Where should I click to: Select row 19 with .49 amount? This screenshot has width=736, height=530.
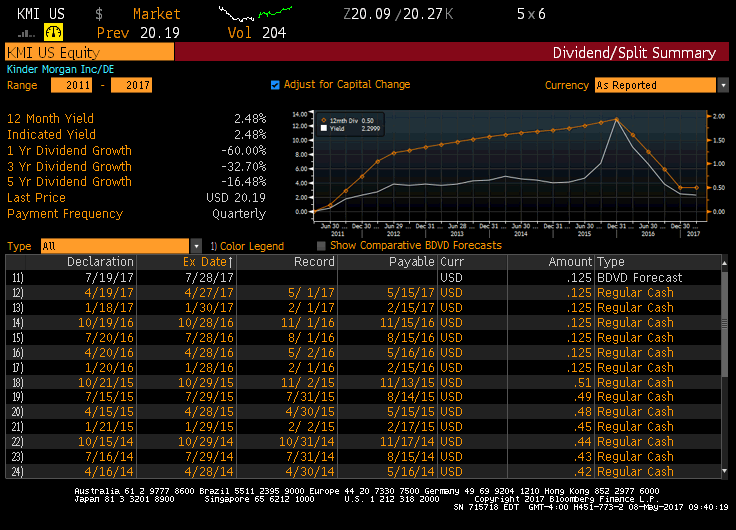click(x=364, y=397)
